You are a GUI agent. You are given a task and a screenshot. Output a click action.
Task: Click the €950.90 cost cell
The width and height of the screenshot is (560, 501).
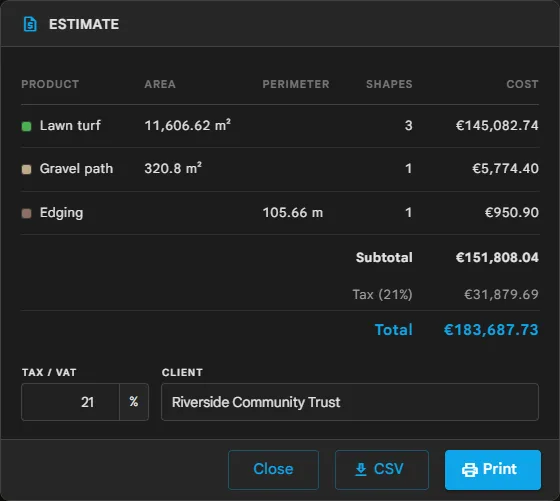point(511,212)
